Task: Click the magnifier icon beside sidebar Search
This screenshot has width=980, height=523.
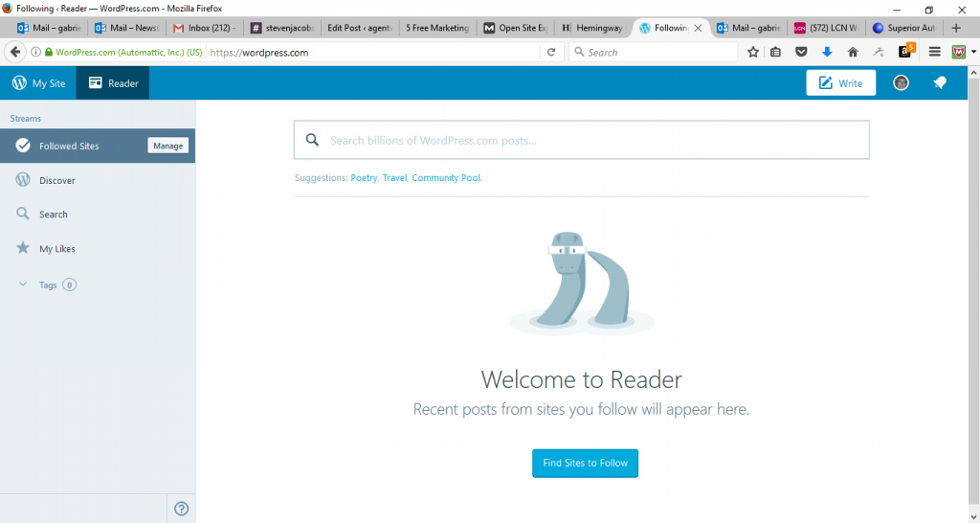Action: click(23, 214)
